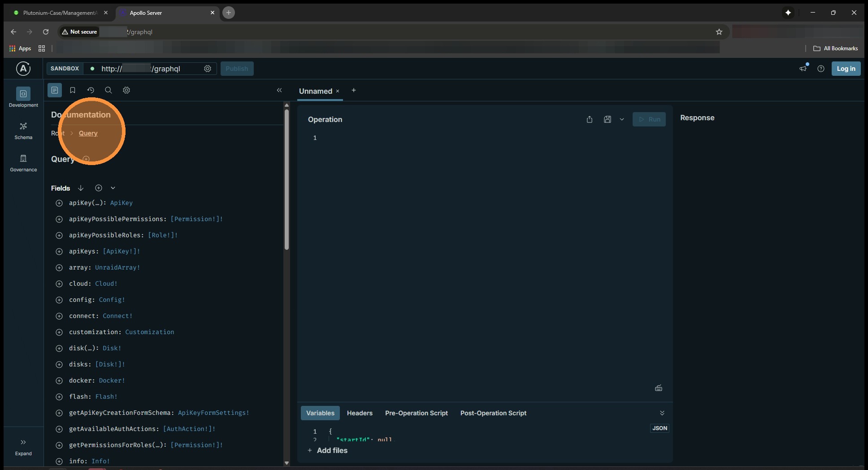Add the docker field to operation
This screenshot has height=470, width=868.
[59, 381]
